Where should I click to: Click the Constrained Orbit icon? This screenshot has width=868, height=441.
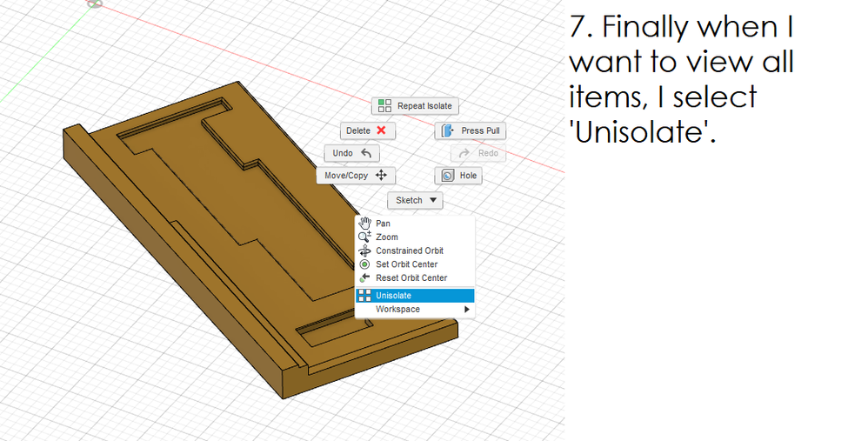tap(364, 251)
